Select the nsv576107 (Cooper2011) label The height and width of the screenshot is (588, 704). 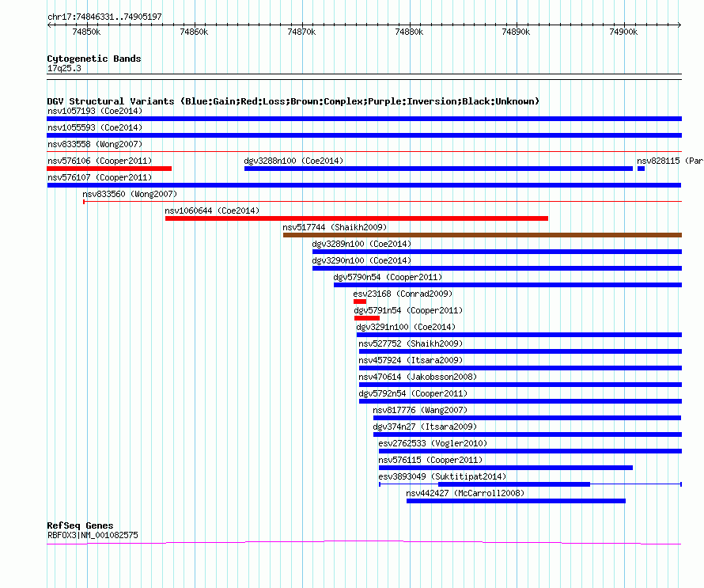[x=100, y=177]
